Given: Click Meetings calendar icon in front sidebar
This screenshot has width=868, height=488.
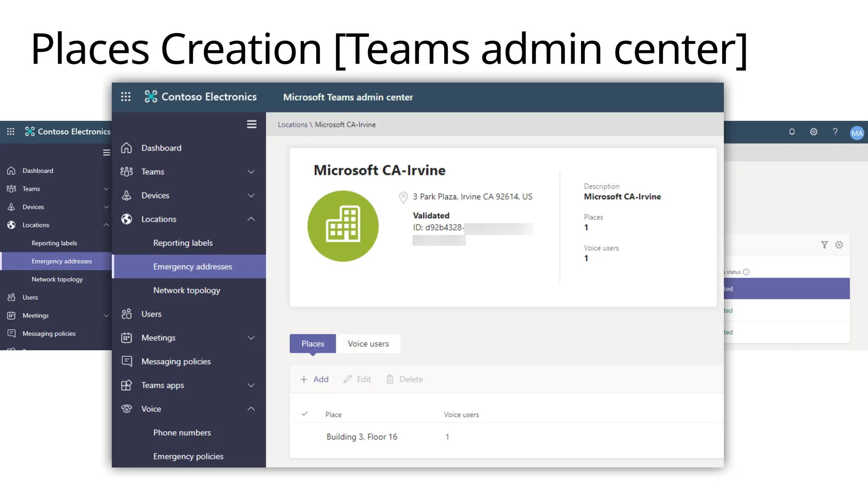Looking at the screenshot, I should (126, 338).
